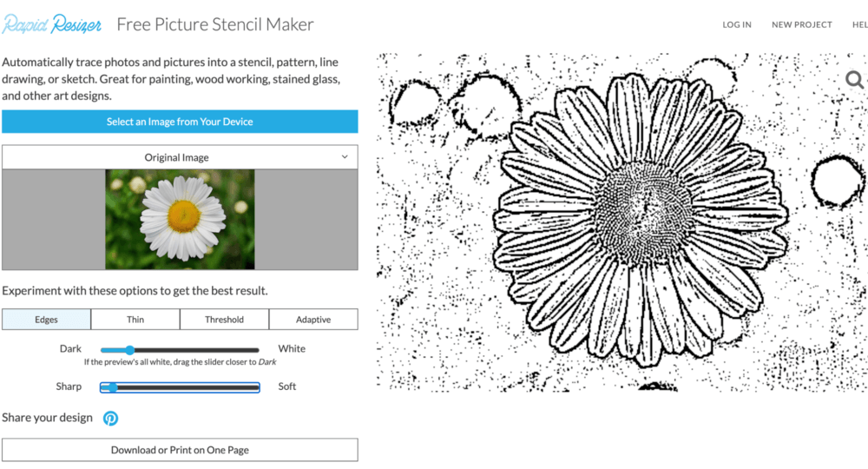This screenshot has width=868, height=469.
Task: Open the HELP menu item
Action: (859, 25)
